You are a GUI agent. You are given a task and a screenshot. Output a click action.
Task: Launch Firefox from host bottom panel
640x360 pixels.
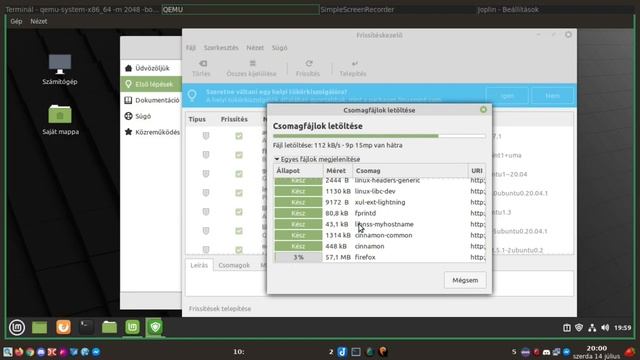point(19,352)
